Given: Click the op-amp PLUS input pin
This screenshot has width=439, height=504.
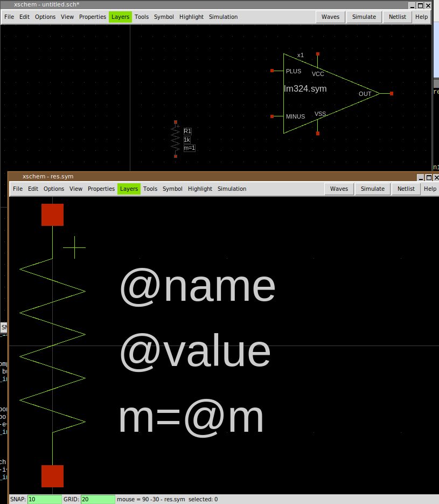Looking at the screenshot, I should 273,71.
